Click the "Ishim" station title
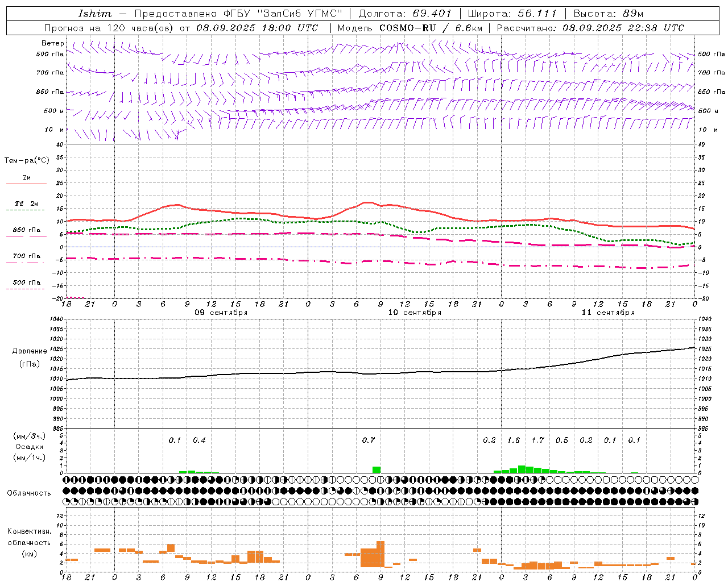Image resolution: width=728 pixels, height=582 pixels. coord(95,14)
